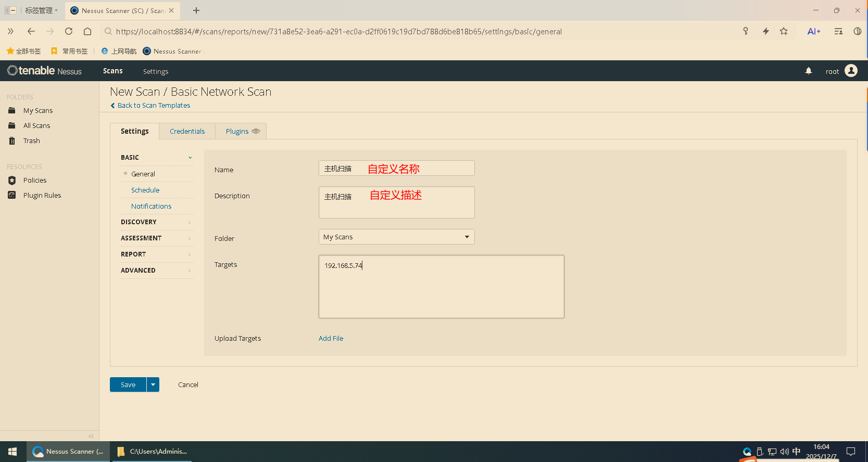
Task: Open the root user account icon
Action: (x=851, y=71)
